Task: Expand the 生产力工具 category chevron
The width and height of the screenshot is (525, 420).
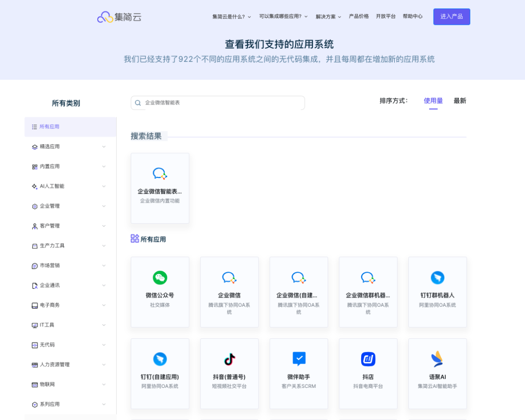Action: [104, 245]
